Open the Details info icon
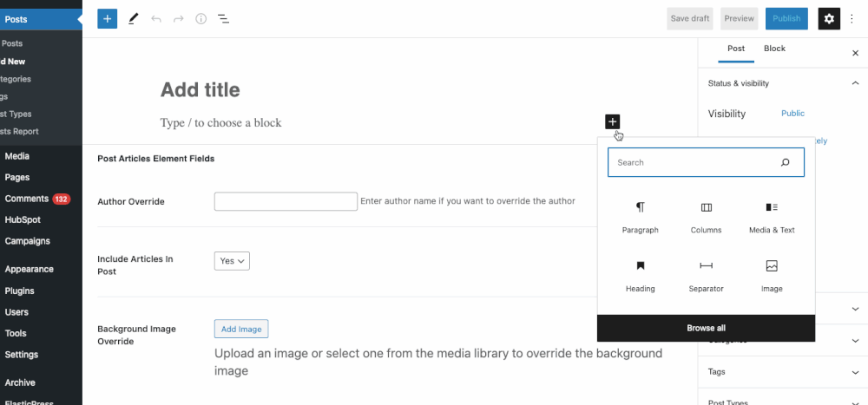The width and height of the screenshot is (868, 405). (201, 19)
